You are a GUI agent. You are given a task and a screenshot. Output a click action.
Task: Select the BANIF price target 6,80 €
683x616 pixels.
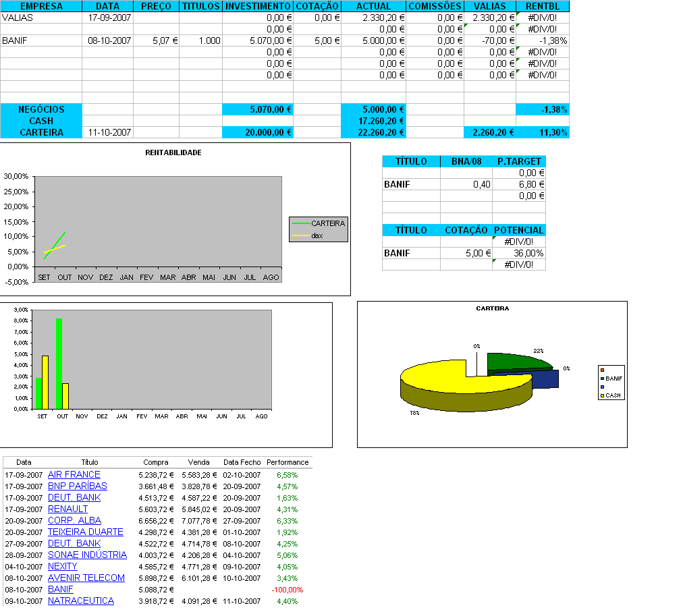[519, 185]
